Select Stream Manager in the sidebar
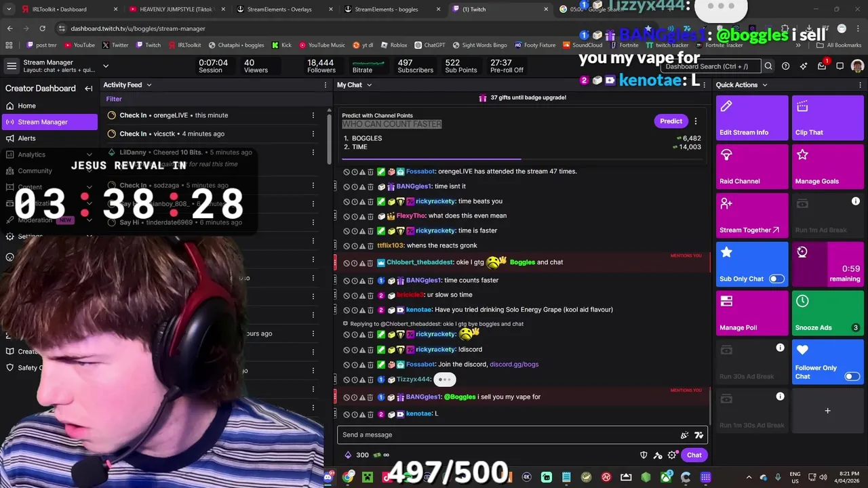The width and height of the screenshot is (868, 488). [x=50, y=122]
